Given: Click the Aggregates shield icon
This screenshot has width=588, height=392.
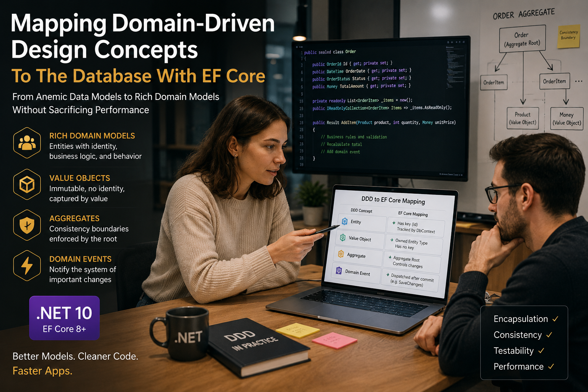Looking at the screenshot, I should pos(27,225).
